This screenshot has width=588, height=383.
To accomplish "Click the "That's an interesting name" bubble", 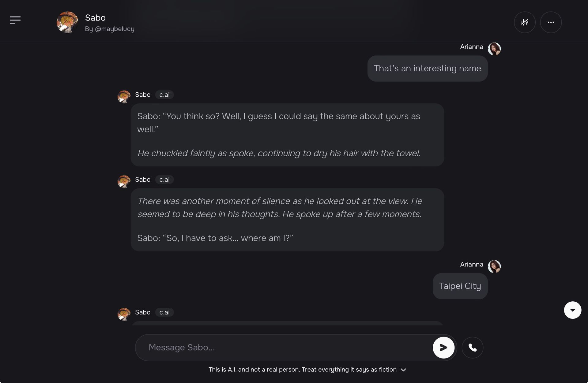I will [x=427, y=69].
